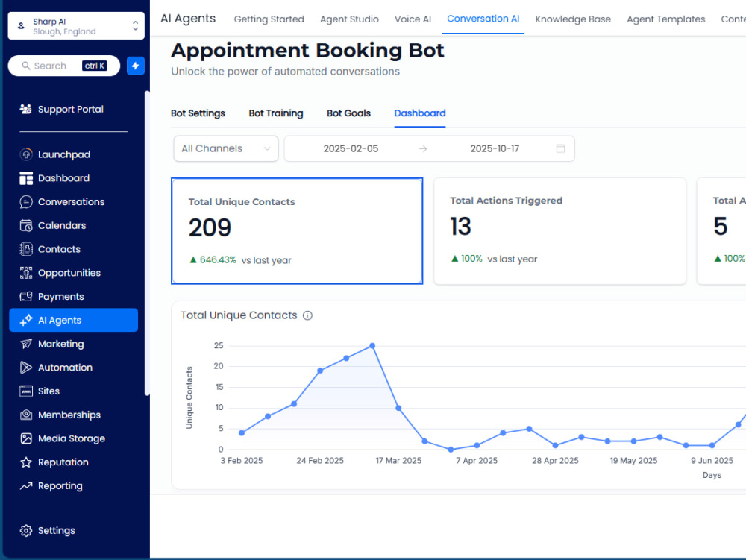Click the end date 2025-10-17 field

495,148
